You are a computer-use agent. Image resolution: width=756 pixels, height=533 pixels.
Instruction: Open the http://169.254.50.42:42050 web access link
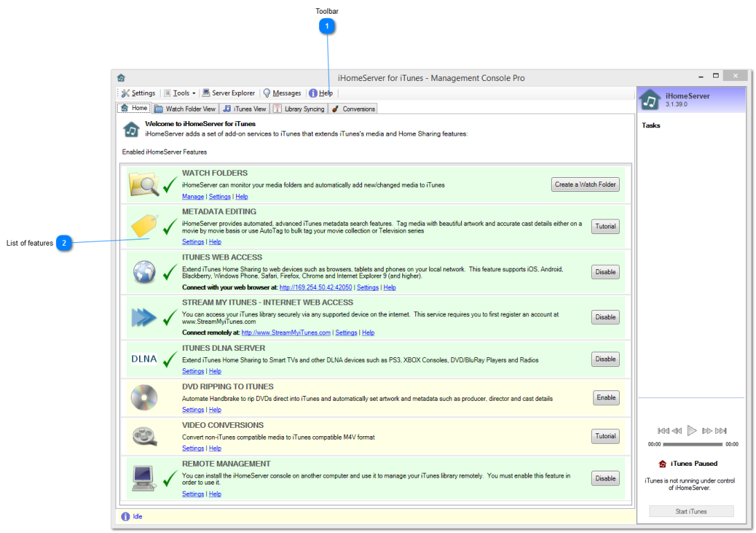pyautogui.click(x=316, y=287)
